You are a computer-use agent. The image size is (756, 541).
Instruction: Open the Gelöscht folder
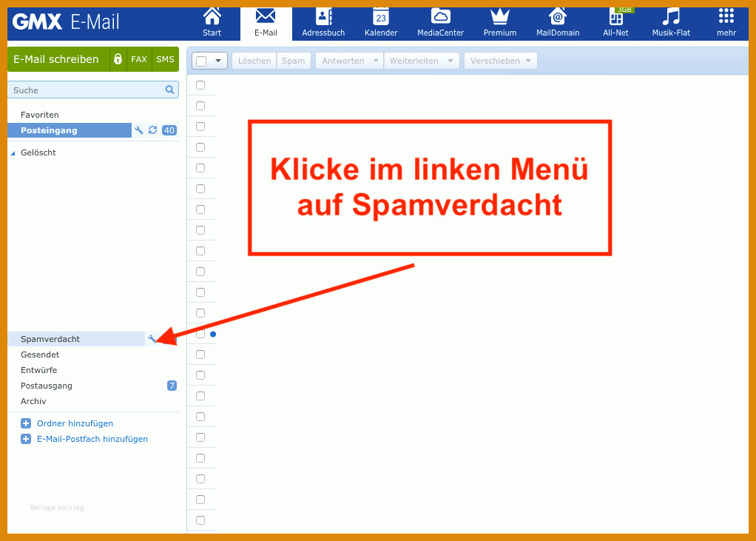point(38,152)
